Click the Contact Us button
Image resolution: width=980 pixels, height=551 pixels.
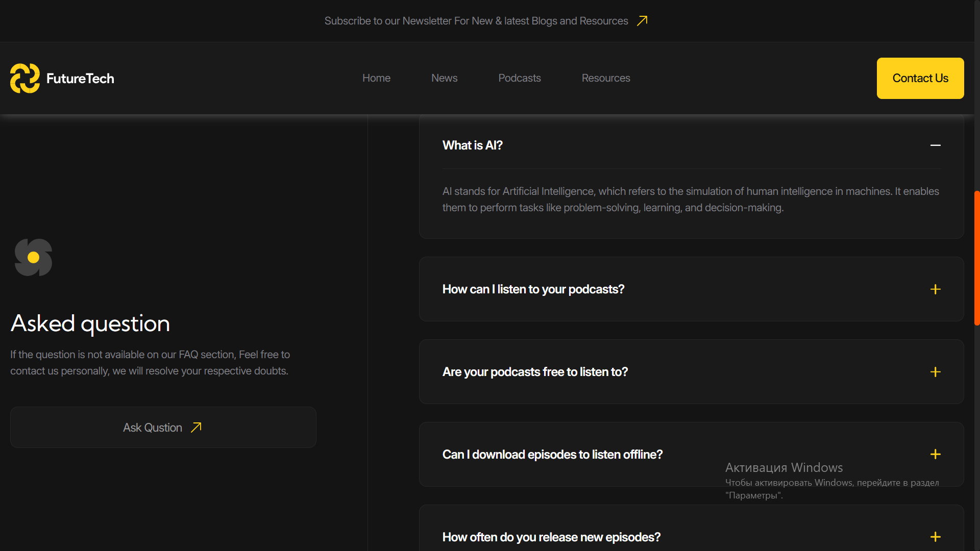click(x=920, y=78)
